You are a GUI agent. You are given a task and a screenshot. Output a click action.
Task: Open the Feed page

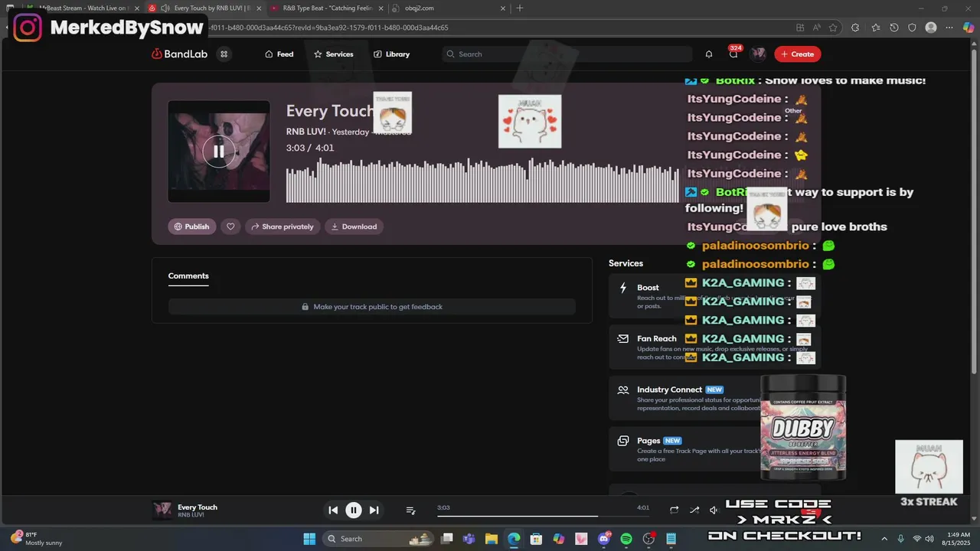tap(279, 54)
